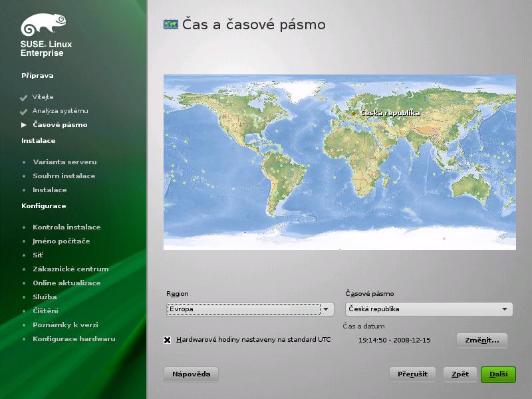Abort installation with the Přerušit button
The image size is (532, 399).
pos(412,374)
